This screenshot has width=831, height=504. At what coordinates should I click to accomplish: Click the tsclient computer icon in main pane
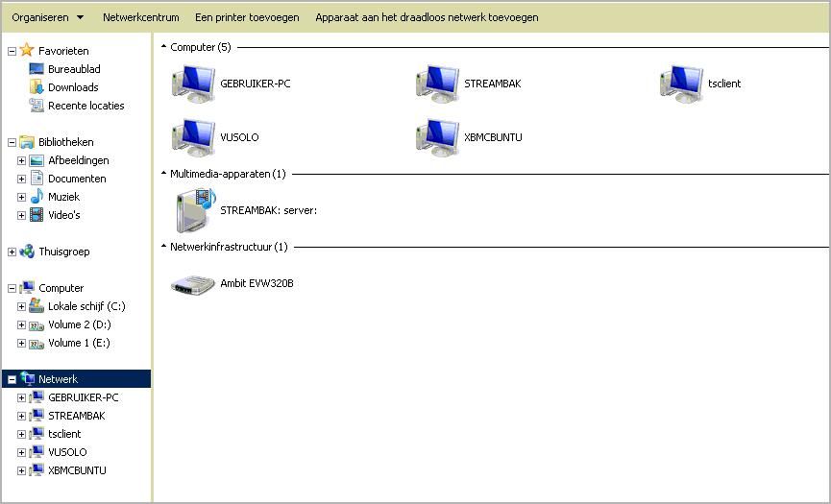point(681,84)
